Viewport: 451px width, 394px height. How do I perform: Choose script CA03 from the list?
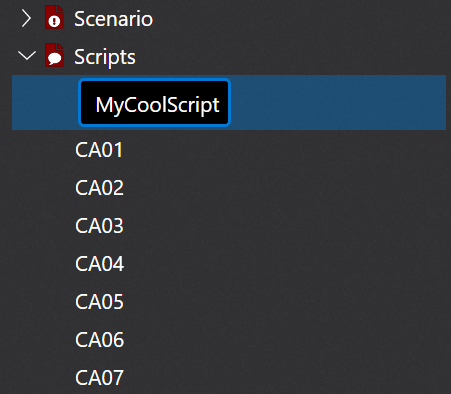tap(99, 226)
